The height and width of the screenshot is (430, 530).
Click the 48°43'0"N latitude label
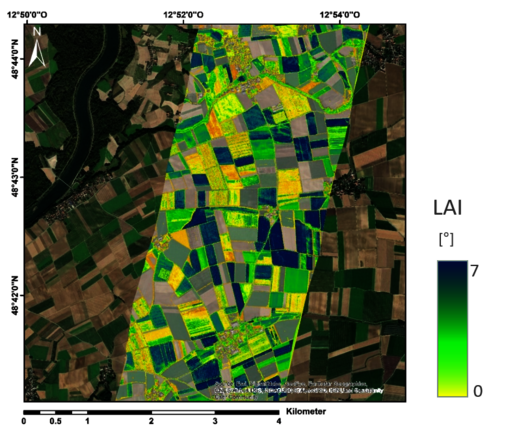(x=15, y=177)
